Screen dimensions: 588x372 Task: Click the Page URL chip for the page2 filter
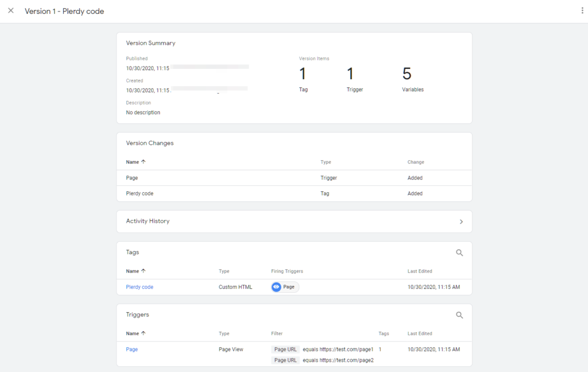285,361
